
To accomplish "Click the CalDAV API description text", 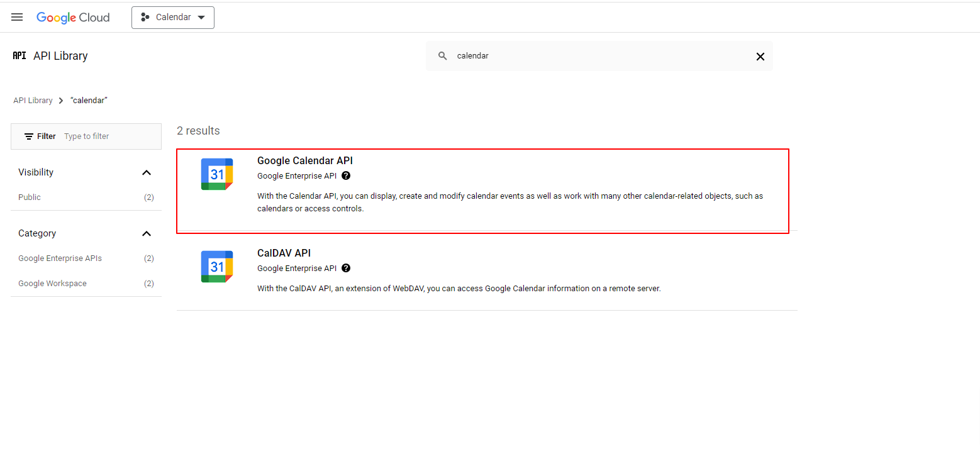I will (x=459, y=289).
